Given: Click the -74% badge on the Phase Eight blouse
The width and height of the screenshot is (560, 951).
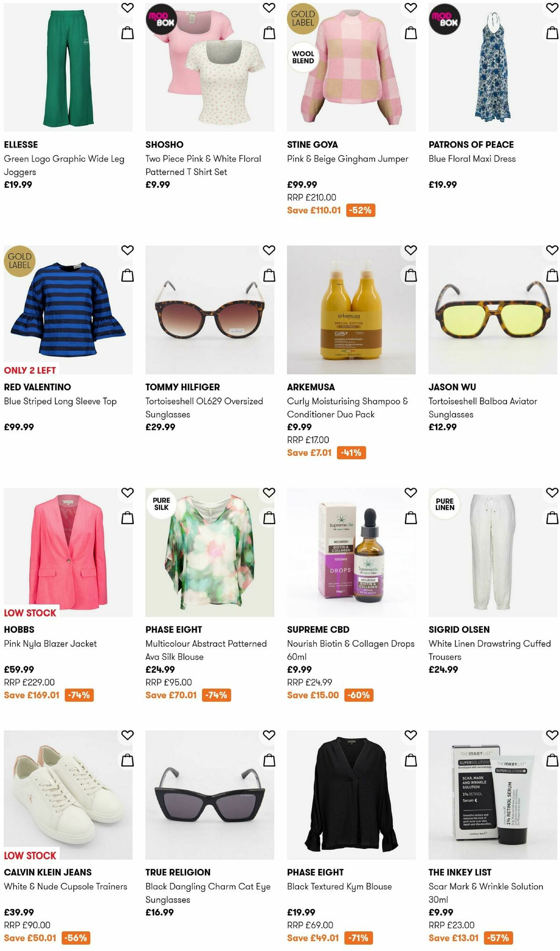Looking at the screenshot, I should tap(217, 695).
